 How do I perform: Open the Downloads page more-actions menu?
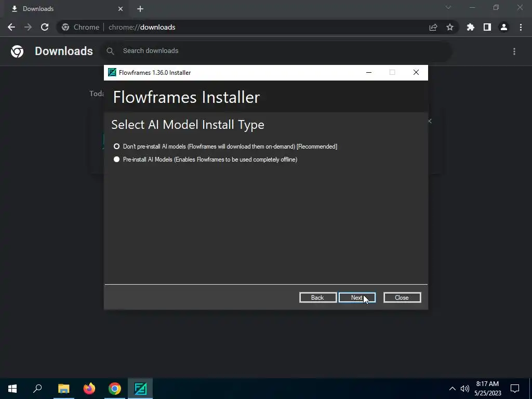coord(514,51)
